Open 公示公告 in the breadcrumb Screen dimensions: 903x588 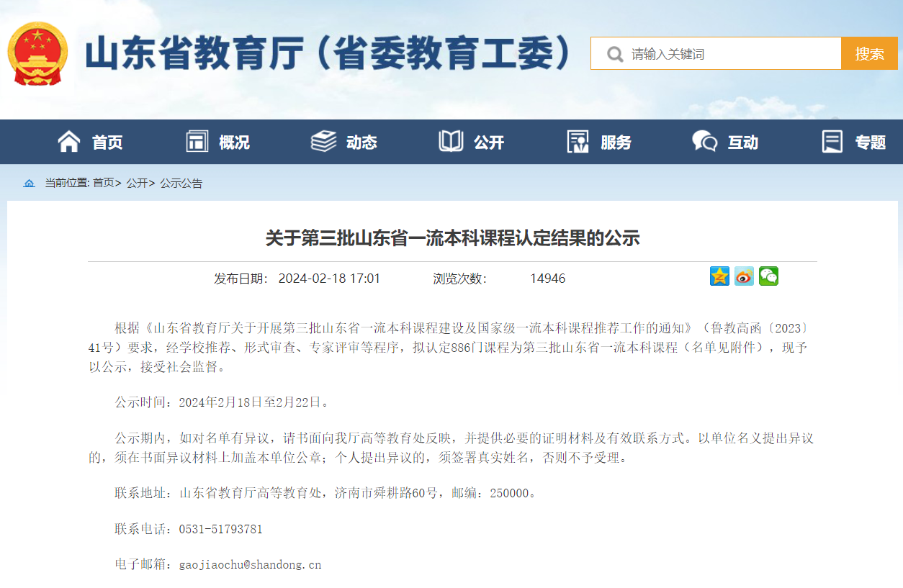(x=181, y=184)
